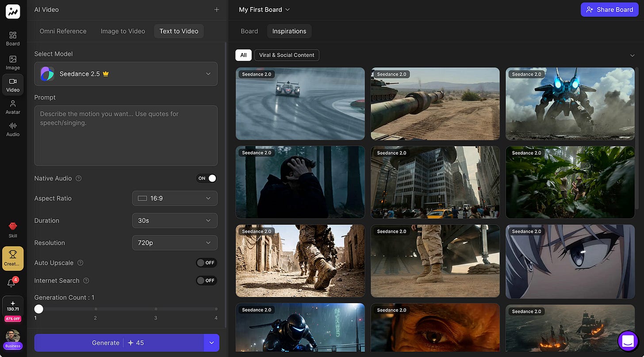Open the city skyscraper street thumbnail
The height and width of the screenshot is (357, 644).
tap(435, 182)
